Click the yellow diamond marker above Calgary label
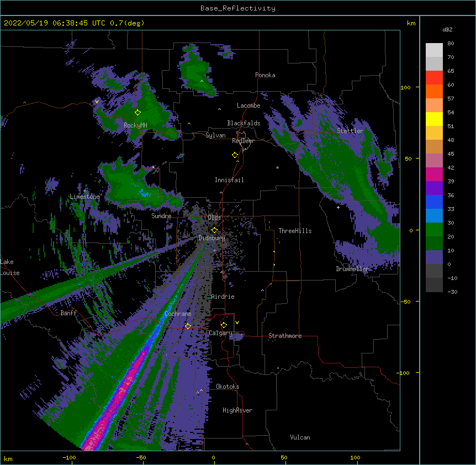The width and height of the screenshot is (476, 465). point(224,325)
